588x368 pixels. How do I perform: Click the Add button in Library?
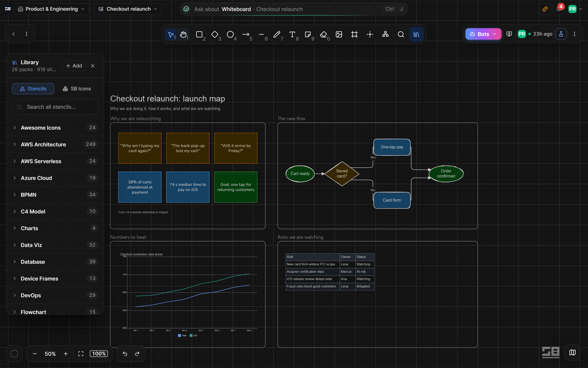[74, 66]
